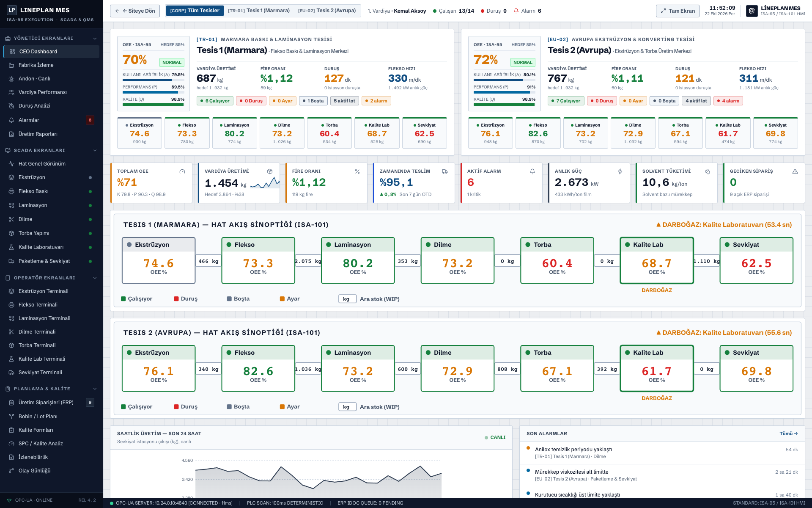Image resolution: width=812 pixels, height=508 pixels.
Task: Open the Tümü link in Son Alarmlar
Action: [788, 433]
